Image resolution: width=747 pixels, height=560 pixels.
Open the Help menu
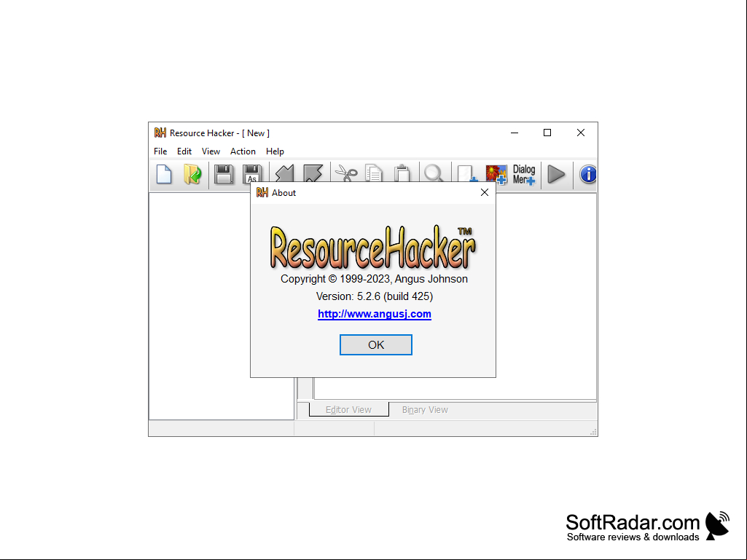pos(275,151)
